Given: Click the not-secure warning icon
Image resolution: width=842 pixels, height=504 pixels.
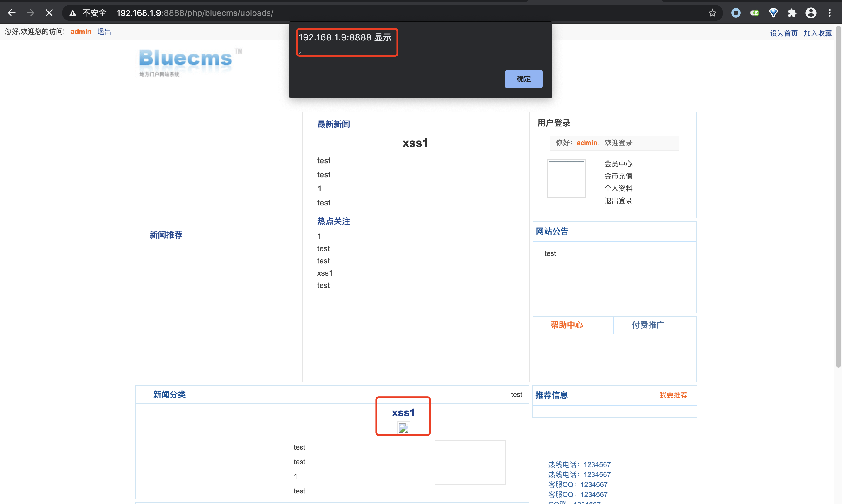Looking at the screenshot, I should tap(73, 13).
